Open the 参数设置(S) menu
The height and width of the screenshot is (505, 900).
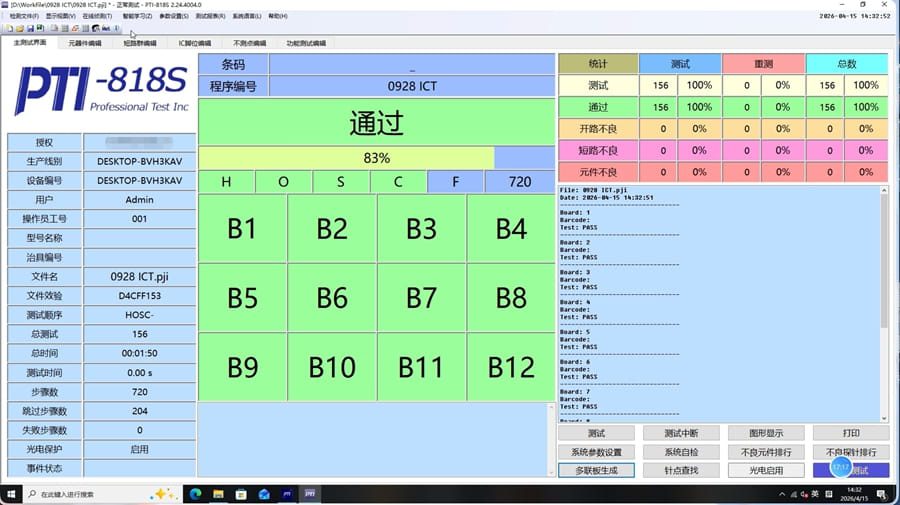click(174, 16)
